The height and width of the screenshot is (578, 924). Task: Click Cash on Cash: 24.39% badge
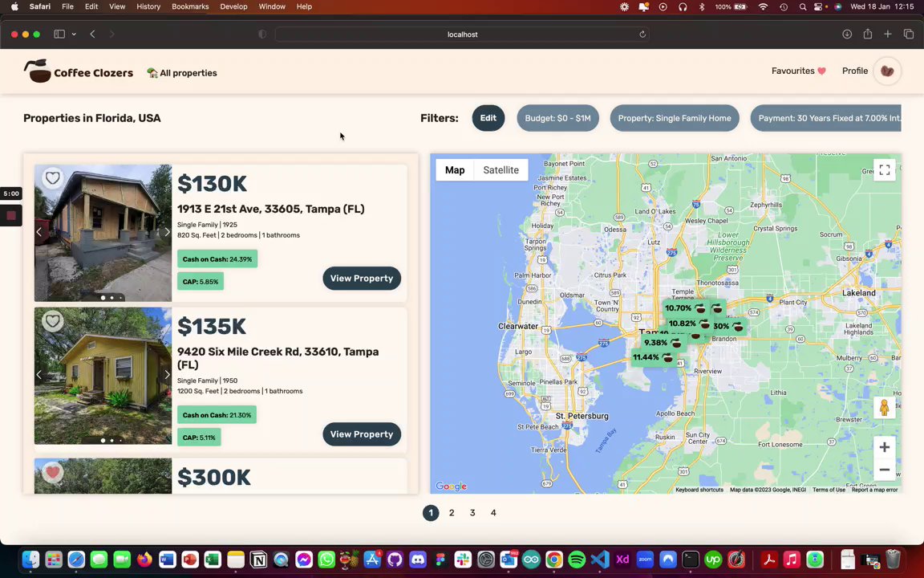click(x=217, y=259)
